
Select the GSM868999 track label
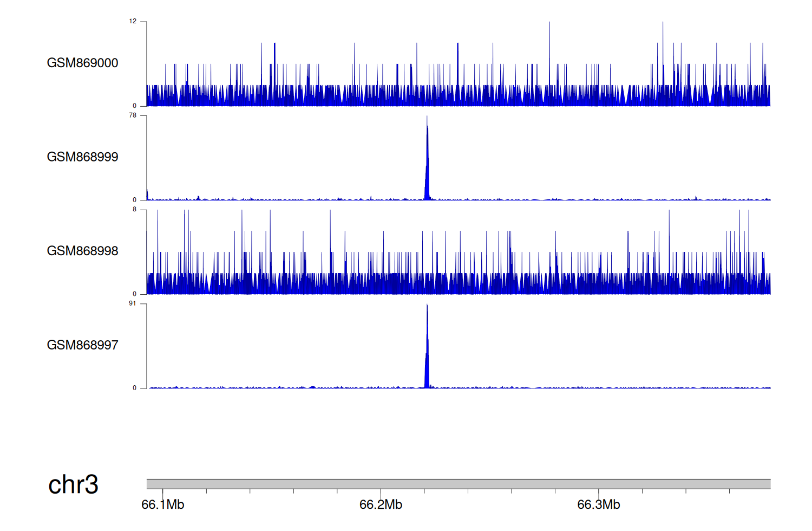coord(82,157)
